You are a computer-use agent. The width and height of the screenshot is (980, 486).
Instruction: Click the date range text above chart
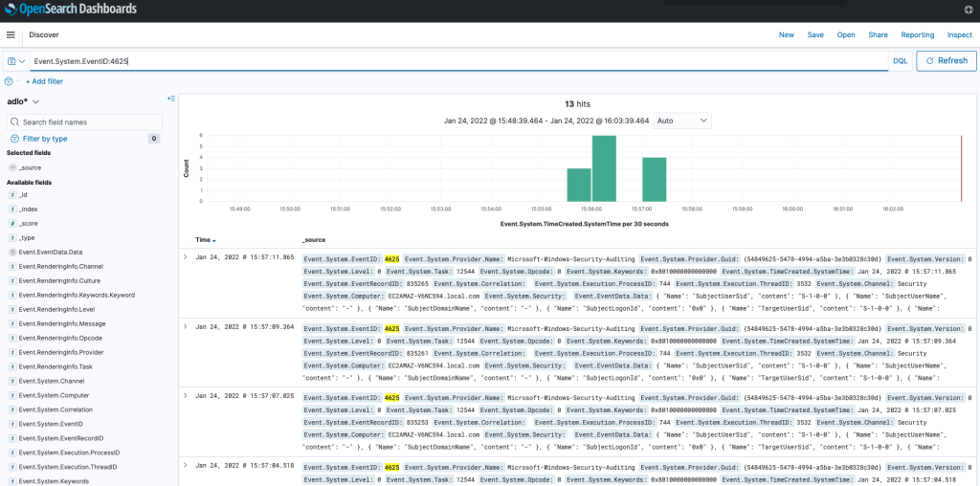click(x=546, y=121)
